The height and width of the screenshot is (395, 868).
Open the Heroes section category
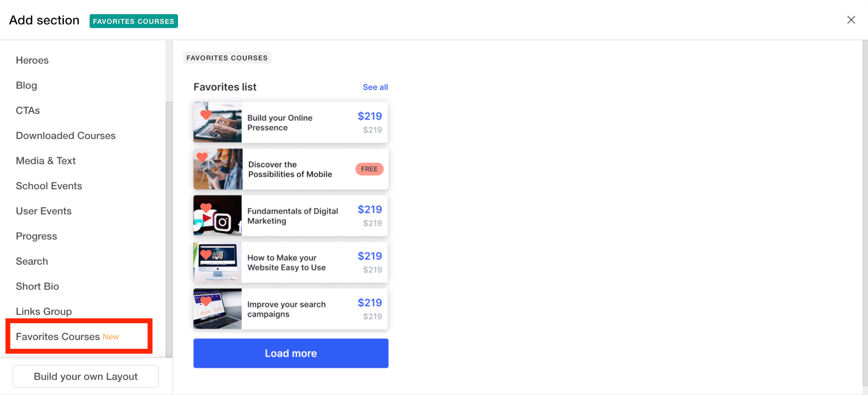32,60
